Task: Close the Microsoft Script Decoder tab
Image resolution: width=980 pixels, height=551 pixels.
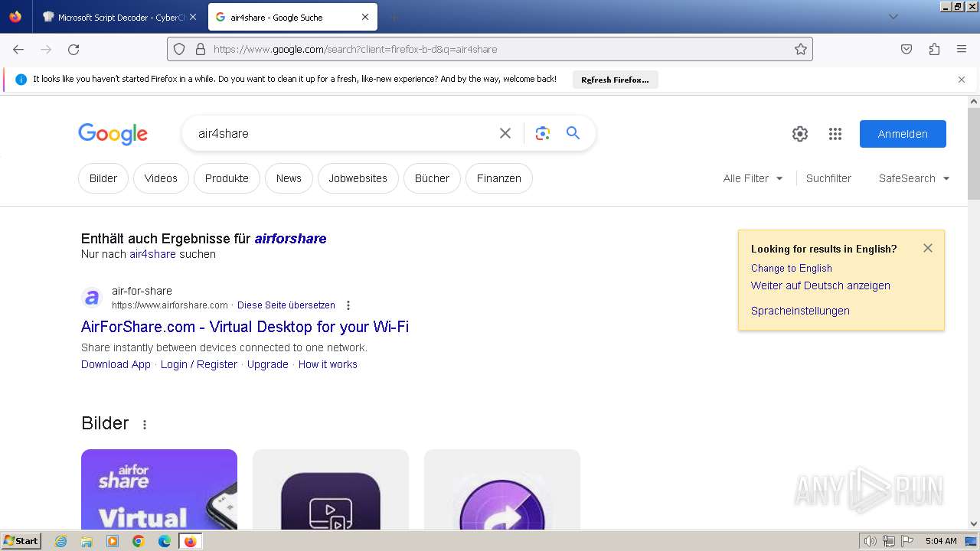Action: click(x=193, y=17)
